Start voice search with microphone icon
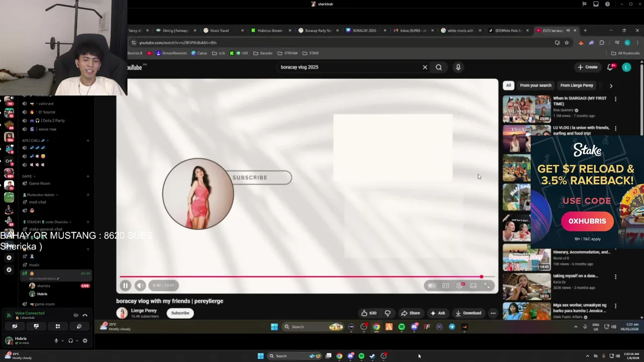 click(458, 67)
